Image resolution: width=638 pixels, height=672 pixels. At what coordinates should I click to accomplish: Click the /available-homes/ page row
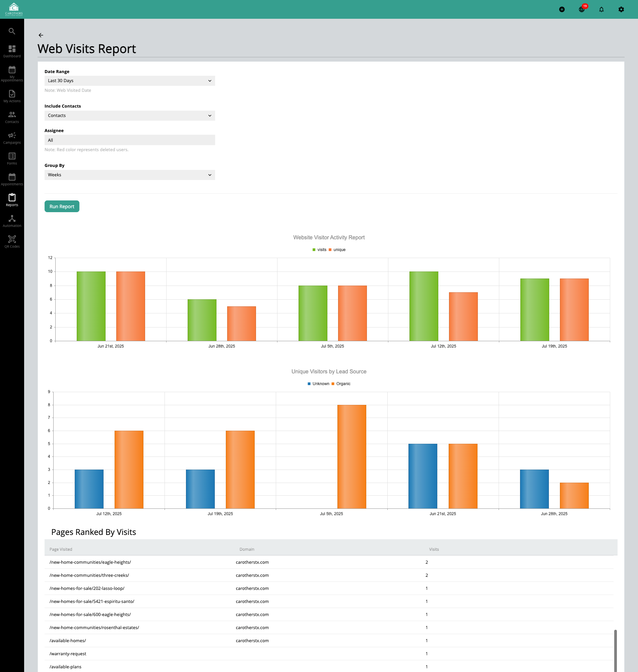point(329,641)
